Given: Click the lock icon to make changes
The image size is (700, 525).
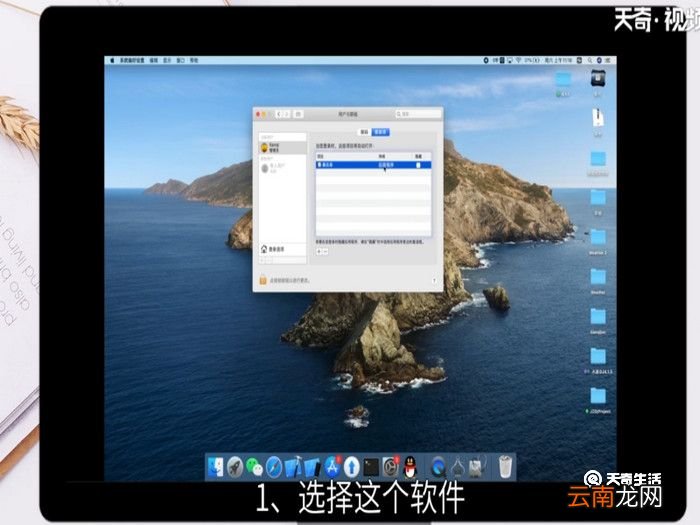Looking at the screenshot, I should tap(263, 280).
